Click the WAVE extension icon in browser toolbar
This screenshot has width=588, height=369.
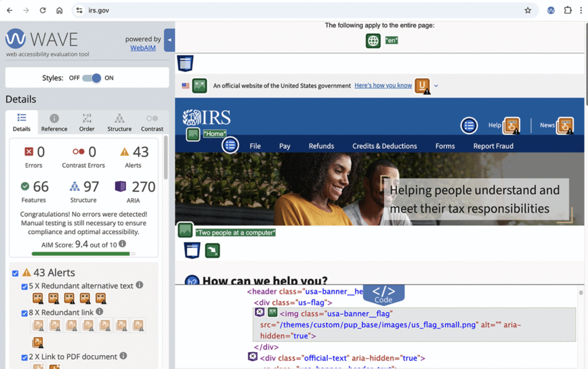(x=551, y=10)
